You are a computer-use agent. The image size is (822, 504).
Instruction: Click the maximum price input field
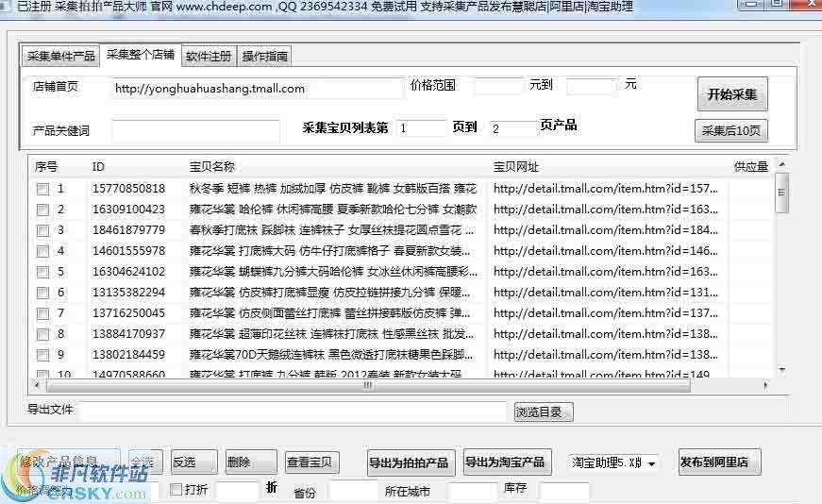(592, 85)
